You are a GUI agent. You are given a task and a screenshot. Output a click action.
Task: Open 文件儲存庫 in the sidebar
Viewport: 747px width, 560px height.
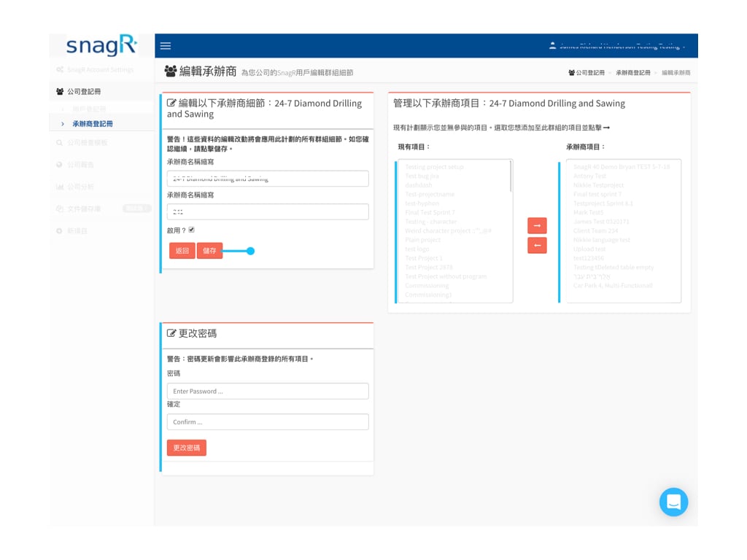coord(84,209)
